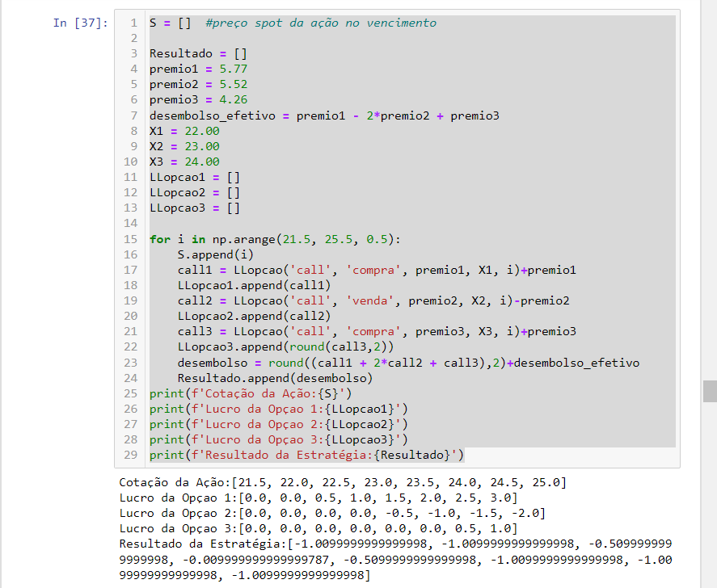
Task: Click the premio3 value 4.26
Action: tap(233, 100)
